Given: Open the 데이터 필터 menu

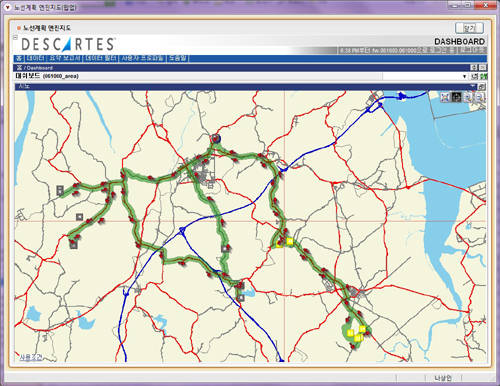Looking at the screenshot, I should click(x=100, y=58).
